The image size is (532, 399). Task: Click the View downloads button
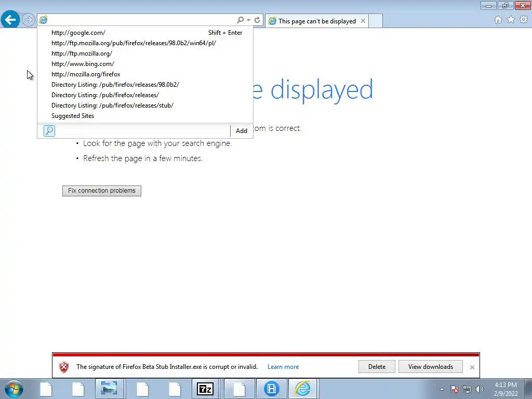(x=431, y=367)
